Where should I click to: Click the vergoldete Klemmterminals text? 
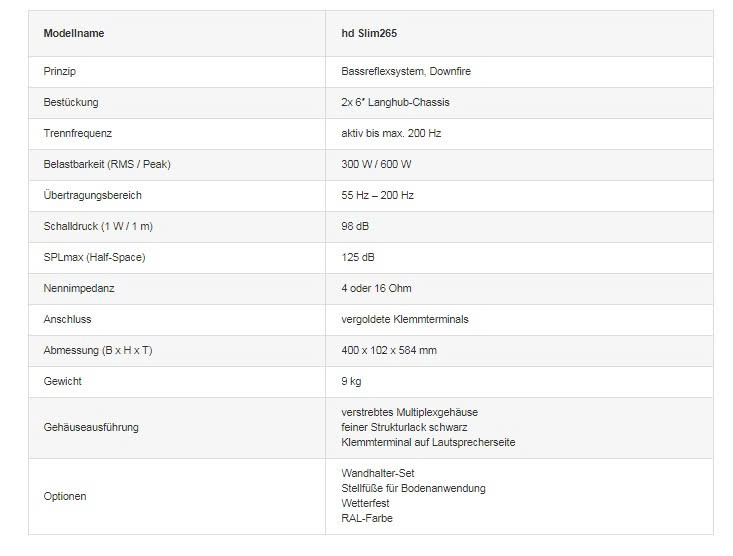click(x=404, y=319)
